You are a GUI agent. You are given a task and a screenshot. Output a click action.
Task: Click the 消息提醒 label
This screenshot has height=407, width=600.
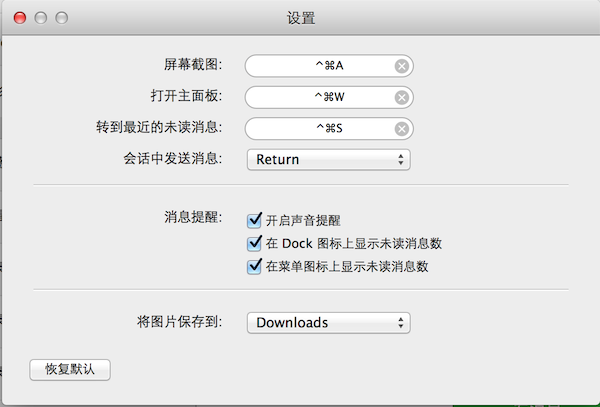click(193, 216)
